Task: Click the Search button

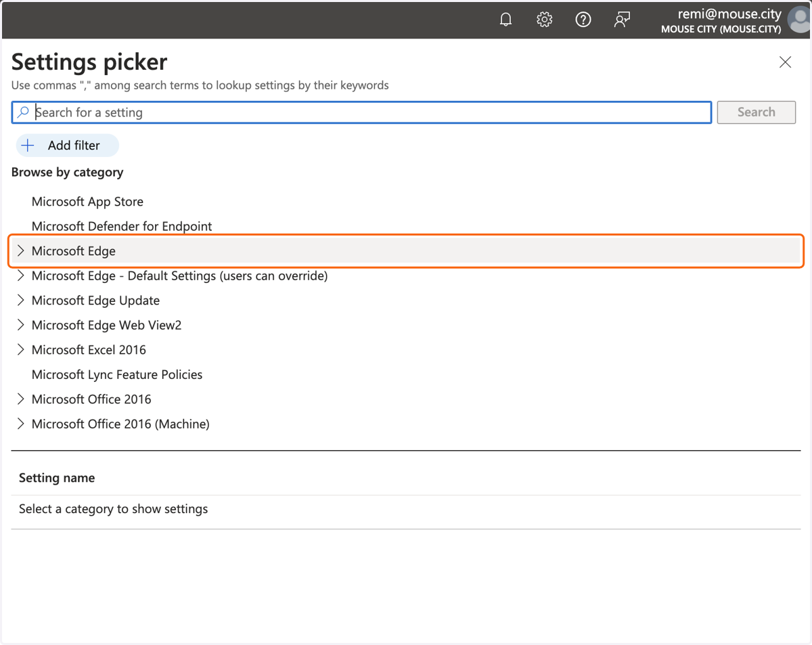Action: 757,112
